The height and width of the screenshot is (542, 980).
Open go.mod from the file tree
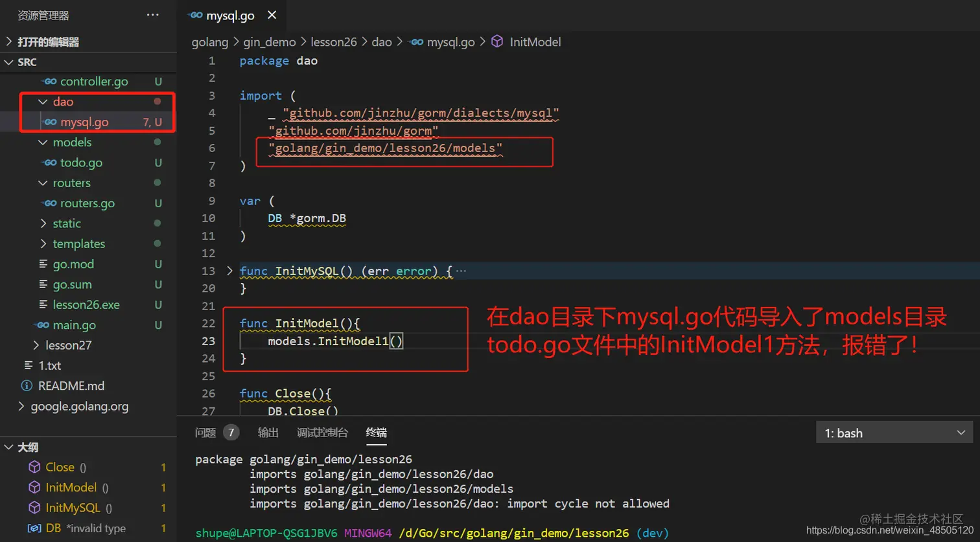pos(73,264)
